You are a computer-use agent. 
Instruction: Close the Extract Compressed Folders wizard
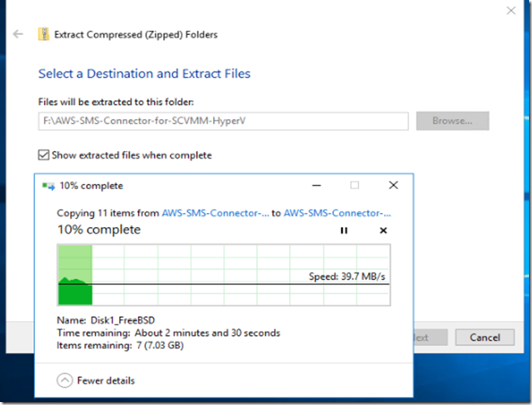point(511,10)
